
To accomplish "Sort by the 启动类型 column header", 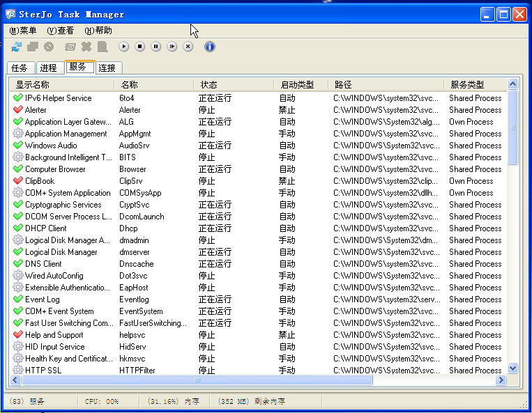I will click(301, 84).
